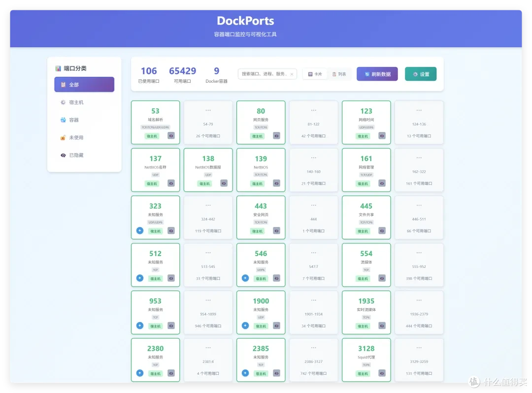Viewport: 532px width, 393px height.
Task: Expand the 81-122 available ports range
Action: point(313,123)
